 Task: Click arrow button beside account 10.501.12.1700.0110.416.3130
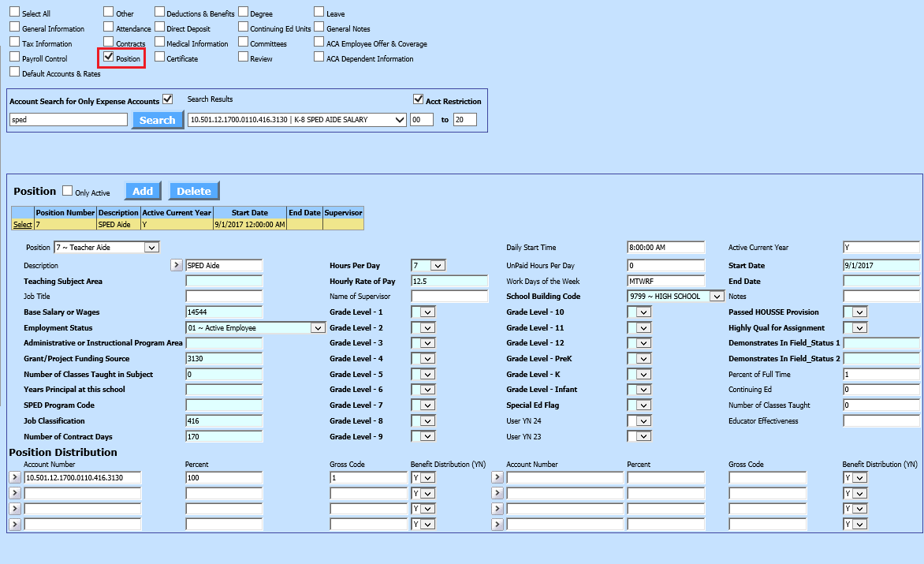(x=15, y=478)
